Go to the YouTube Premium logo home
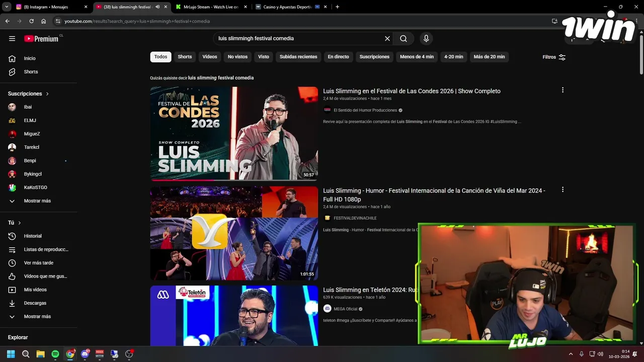This screenshot has width=644, height=362. pyautogui.click(x=41, y=39)
